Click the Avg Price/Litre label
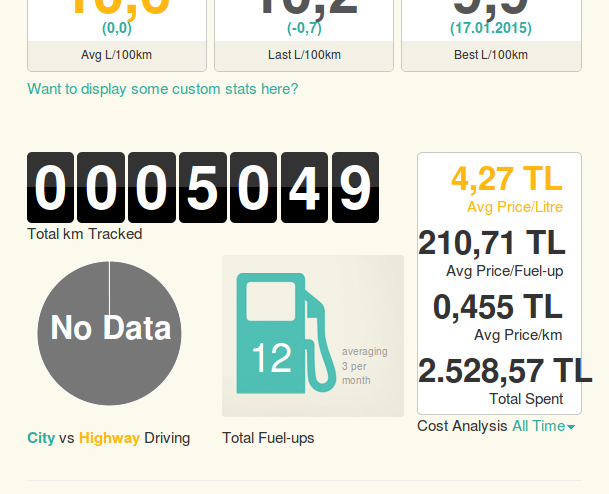 click(515, 207)
